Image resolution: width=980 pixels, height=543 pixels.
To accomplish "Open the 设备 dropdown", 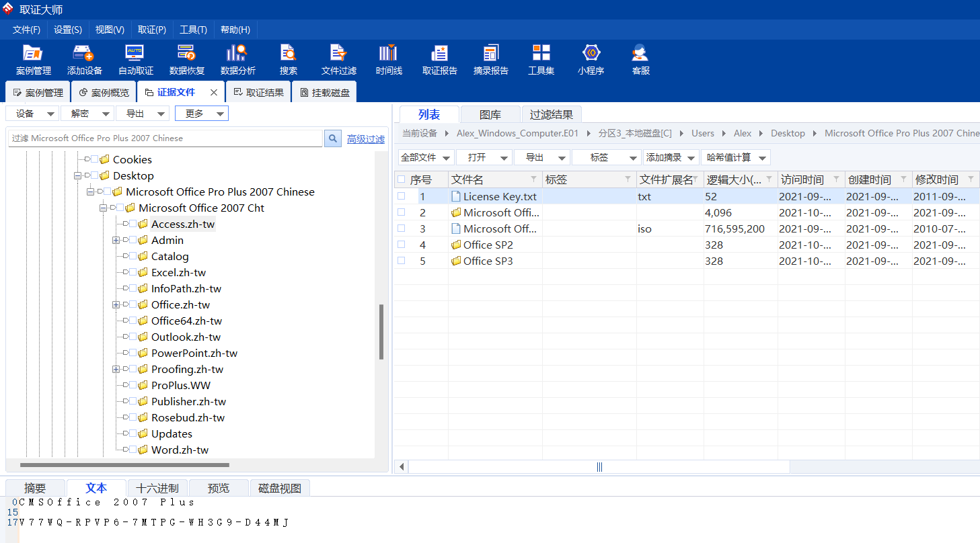I will point(32,114).
